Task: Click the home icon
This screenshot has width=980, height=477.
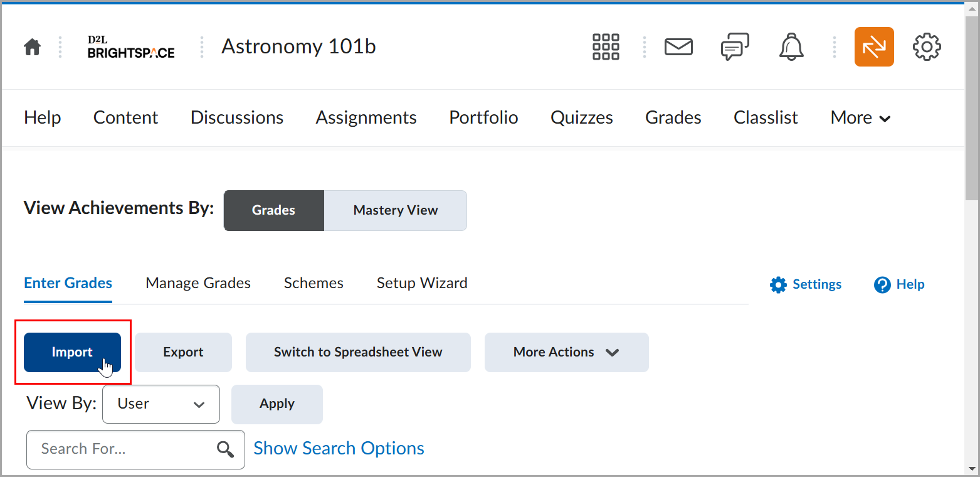Action: click(32, 47)
